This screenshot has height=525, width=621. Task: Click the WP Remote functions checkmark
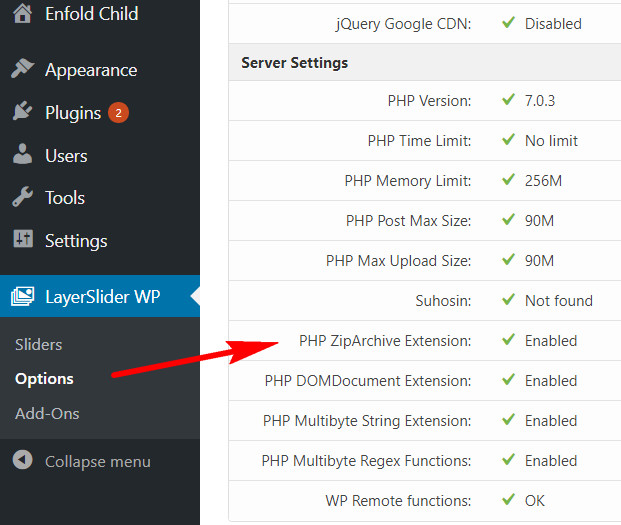[x=508, y=501]
